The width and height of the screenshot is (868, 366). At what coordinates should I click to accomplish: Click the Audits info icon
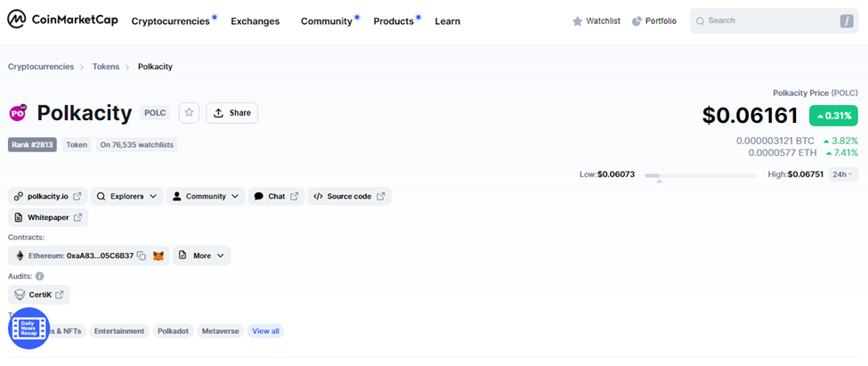pyautogui.click(x=39, y=276)
